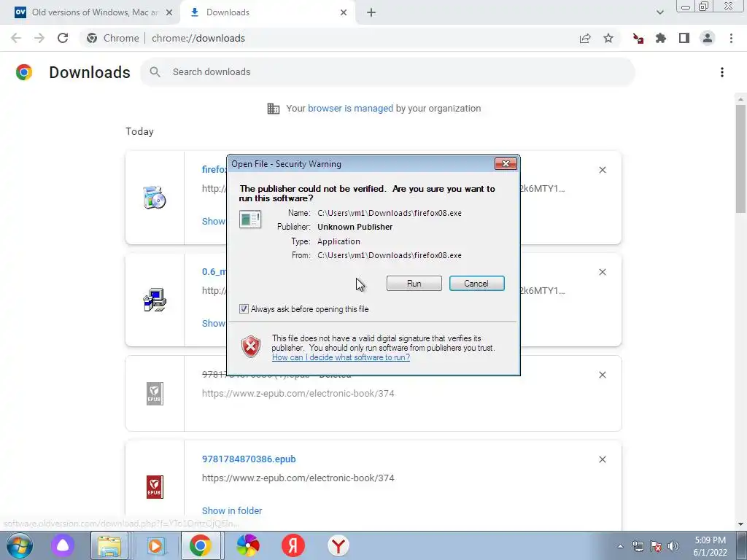The width and height of the screenshot is (747, 560).
Task: Open the Yandex Browser Y taskbar icon
Action: coord(338,545)
